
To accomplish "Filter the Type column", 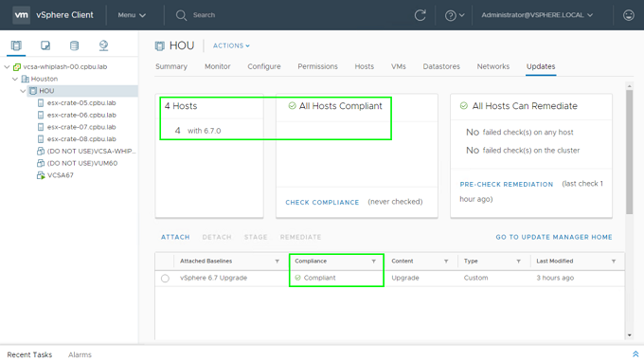I will point(518,262).
